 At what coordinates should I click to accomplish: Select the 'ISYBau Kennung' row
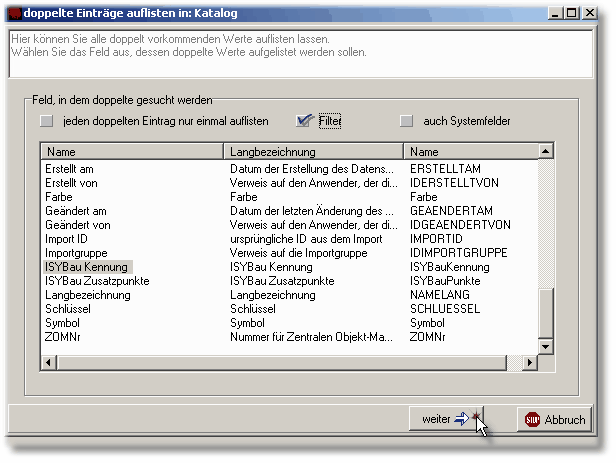(87, 268)
